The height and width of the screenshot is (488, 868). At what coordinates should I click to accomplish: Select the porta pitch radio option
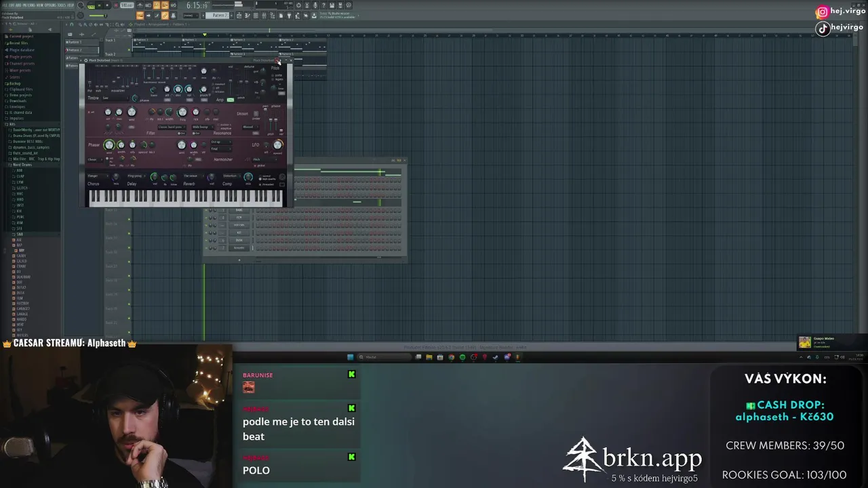point(277,75)
